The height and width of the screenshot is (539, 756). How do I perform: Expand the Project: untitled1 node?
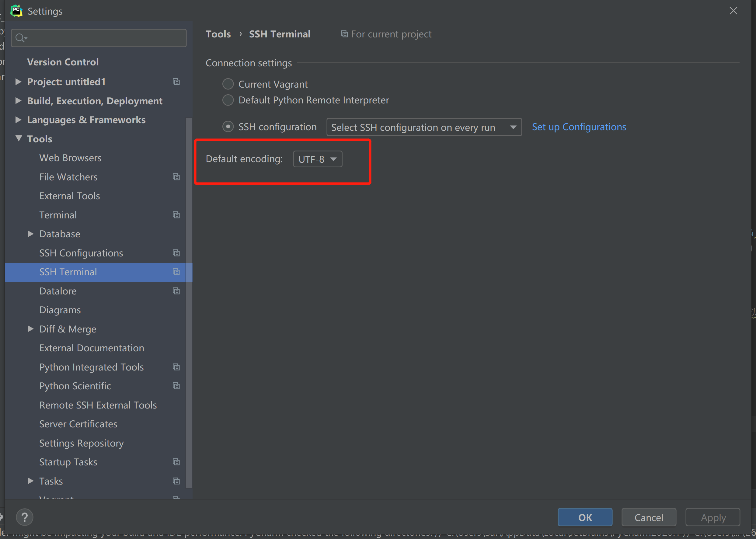(18, 82)
